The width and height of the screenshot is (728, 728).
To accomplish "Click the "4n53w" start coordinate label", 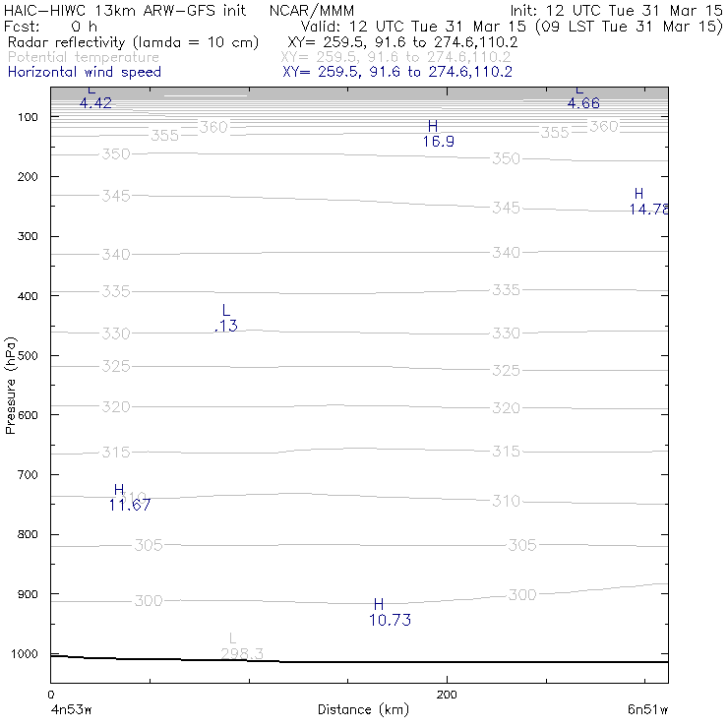I will click(x=71, y=709).
